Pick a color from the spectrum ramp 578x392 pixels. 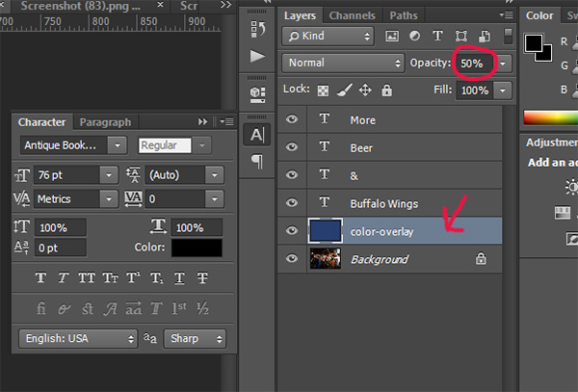tap(551, 118)
